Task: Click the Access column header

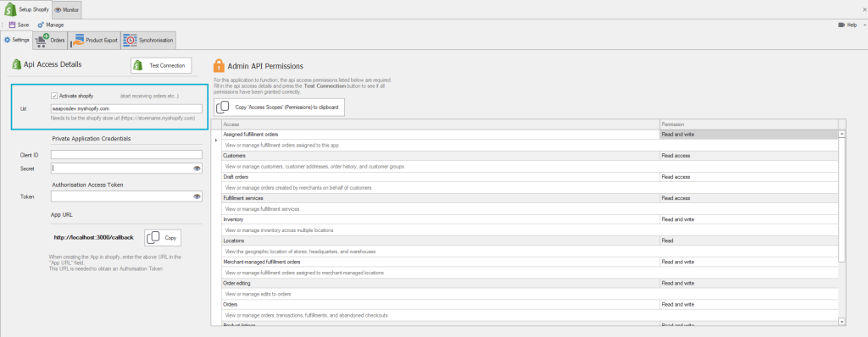Action: coord(441,124)
